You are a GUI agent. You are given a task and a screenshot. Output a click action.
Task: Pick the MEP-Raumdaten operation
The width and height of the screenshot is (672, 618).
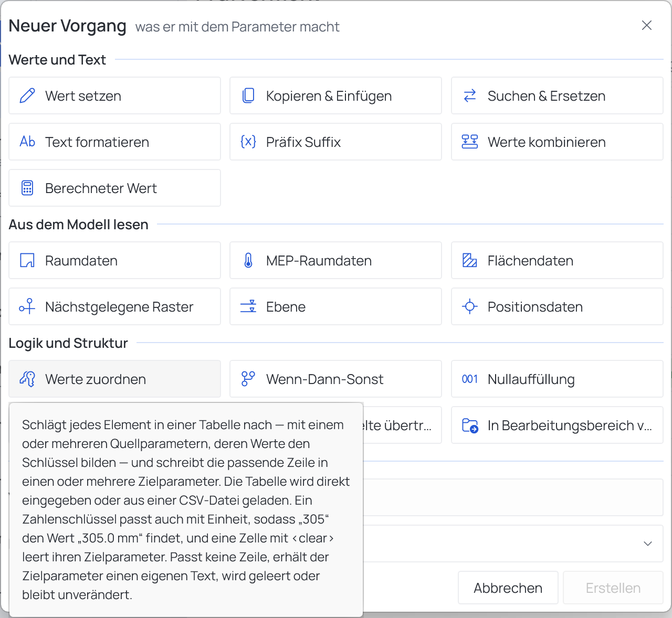coord(335,260)
